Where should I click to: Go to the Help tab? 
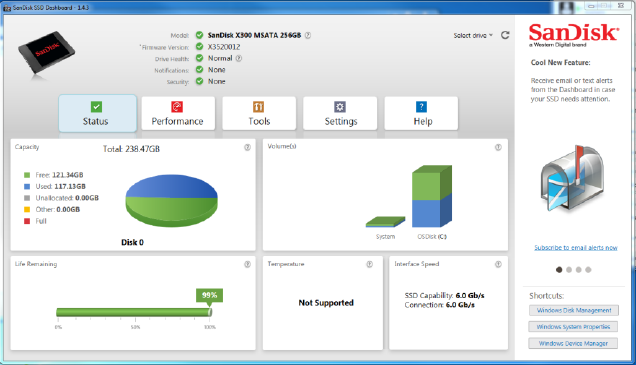421,114
